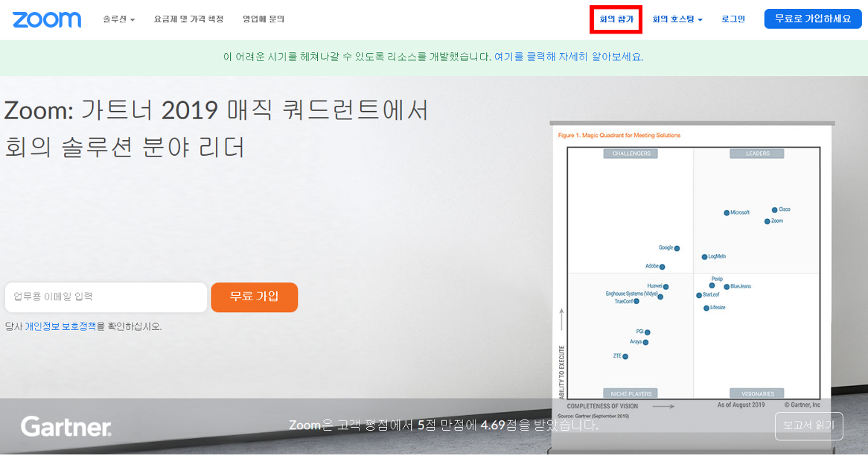This screenshot has width=868, height=456.
Task: Go to 영업에 문의 in the navigation
Action: (264, 19)
